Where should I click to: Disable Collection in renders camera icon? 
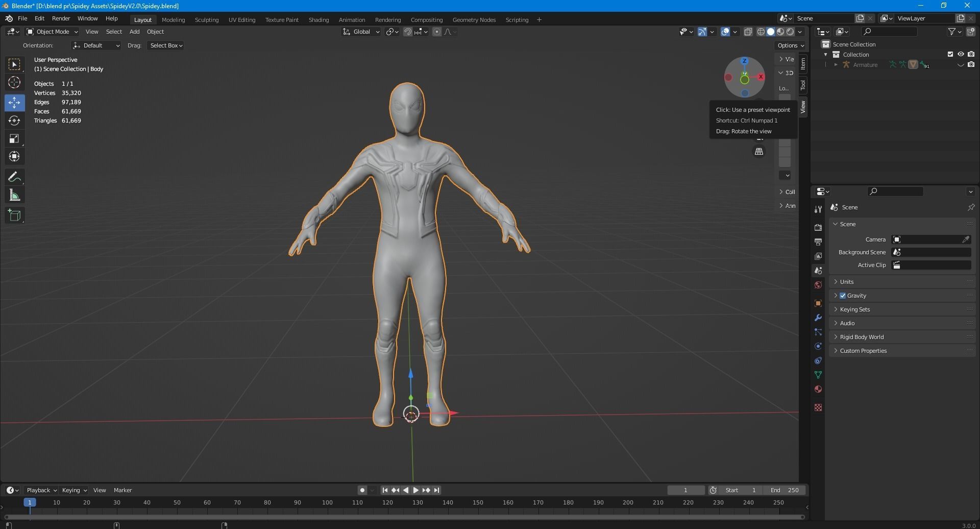click(971, 54)
